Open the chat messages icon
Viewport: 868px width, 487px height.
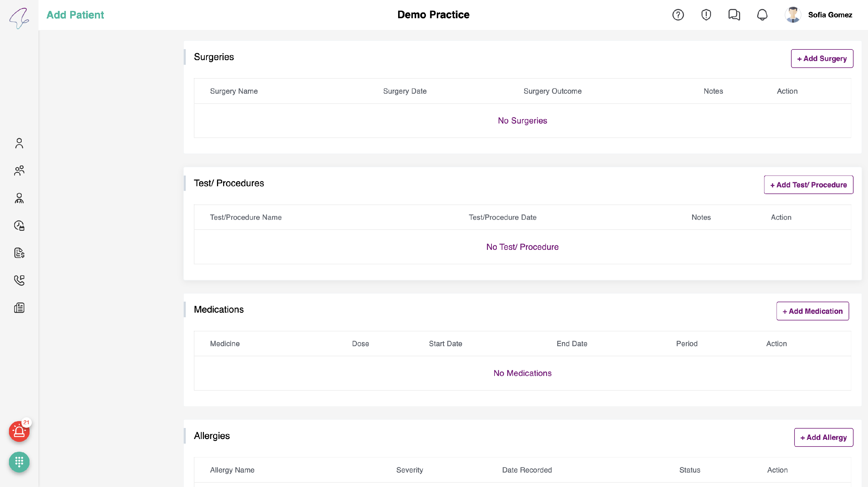click(734, 15)
